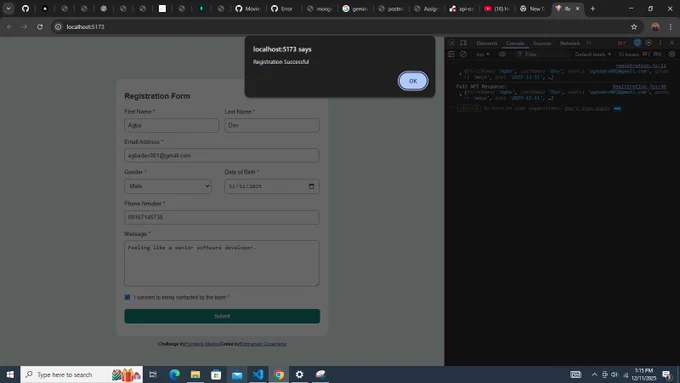The height and width of the screenshot is (383, 680).
Task: Open File Explorer from the taskbar
Action: (195, 374)
